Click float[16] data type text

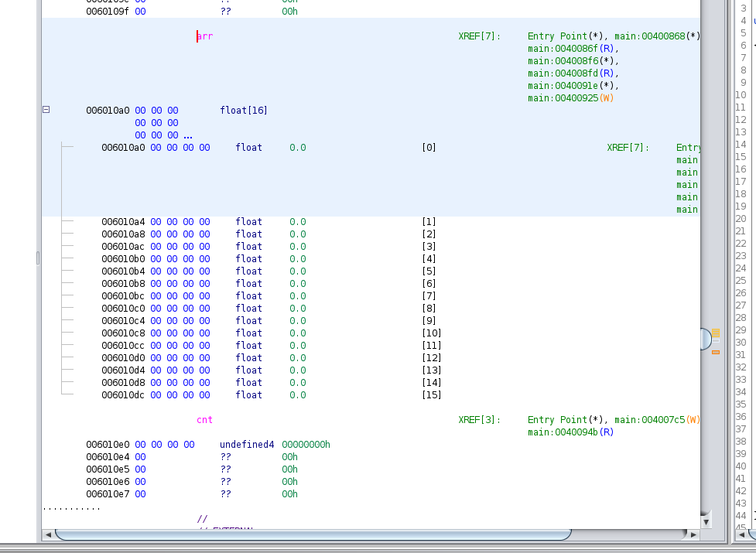(x=244, y=111)
